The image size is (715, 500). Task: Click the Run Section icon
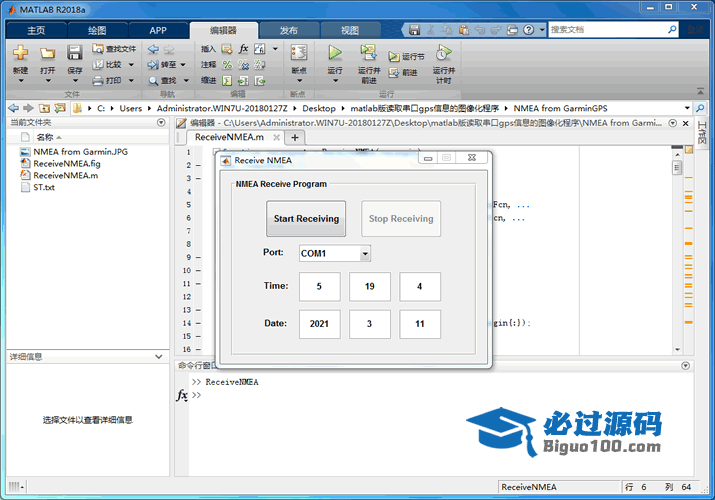click(394, 57)
